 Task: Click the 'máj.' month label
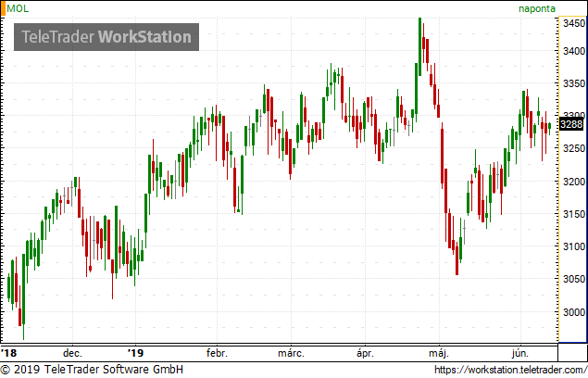(438, 353)
